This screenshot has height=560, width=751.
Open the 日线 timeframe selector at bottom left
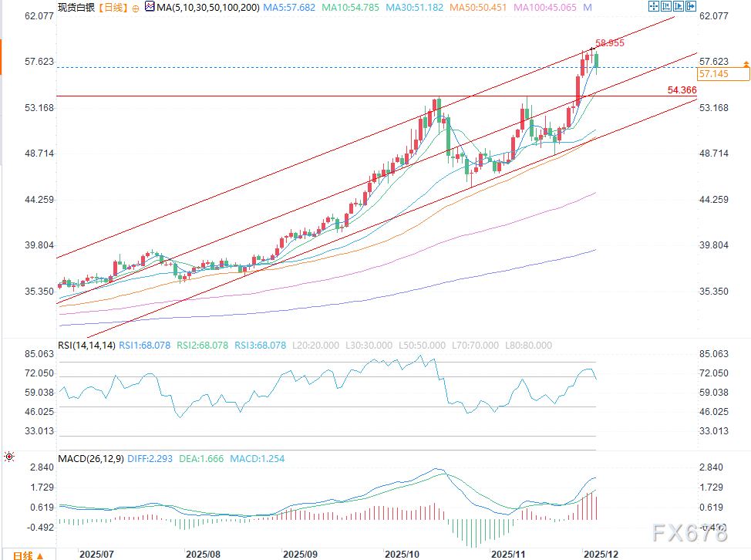[x=28, y=555]
